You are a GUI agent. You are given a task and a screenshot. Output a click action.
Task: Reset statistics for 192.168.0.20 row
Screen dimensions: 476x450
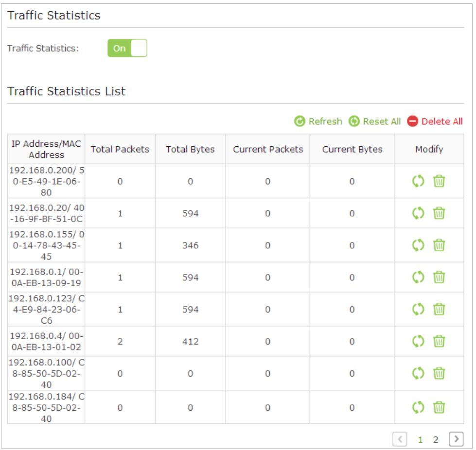[x=418, y=213]
